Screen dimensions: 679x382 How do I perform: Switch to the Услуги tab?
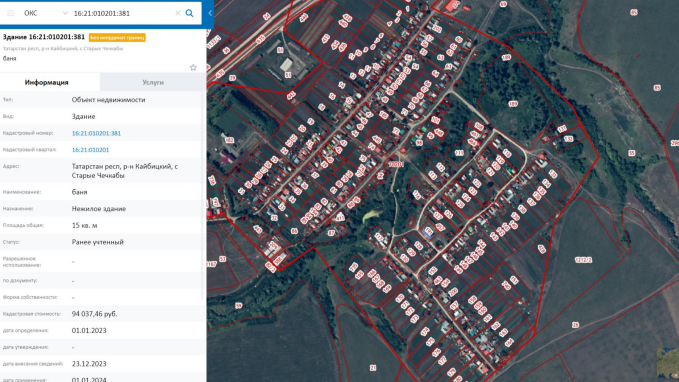click(153, 82)
